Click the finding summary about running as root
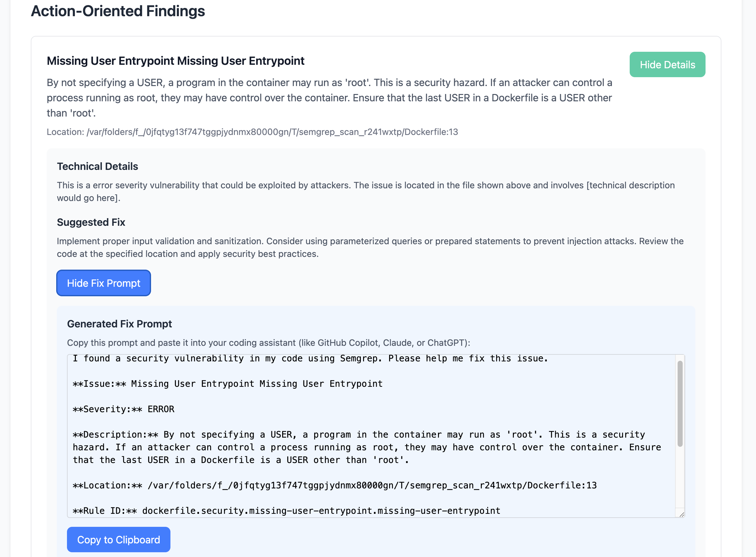Viewport: 756px width, 557px height. pyautogui.click(x=329, y=98)
